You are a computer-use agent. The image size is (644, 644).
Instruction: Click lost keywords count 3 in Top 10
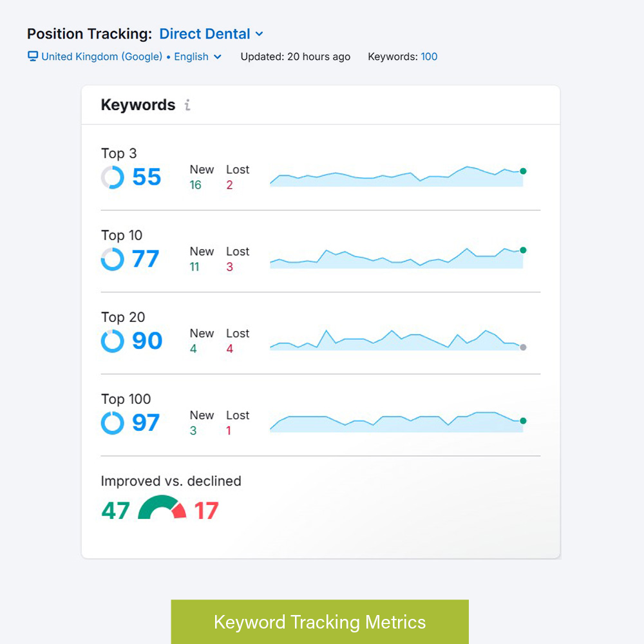230,267
